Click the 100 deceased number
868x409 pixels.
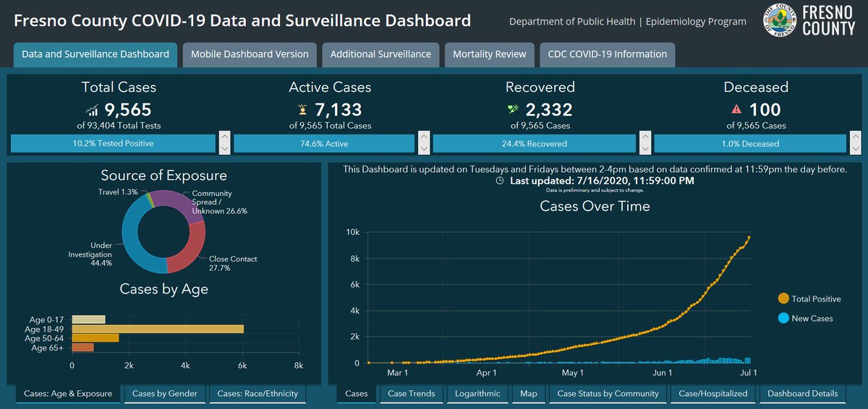point(765,110)
